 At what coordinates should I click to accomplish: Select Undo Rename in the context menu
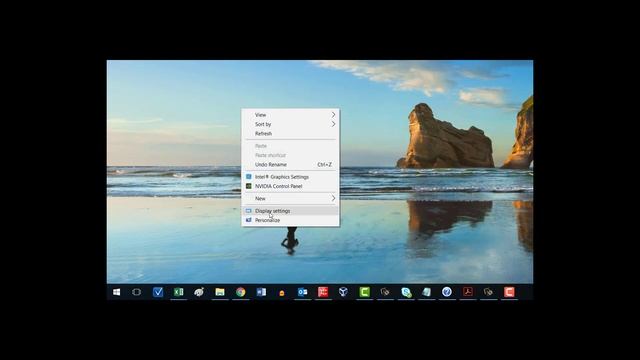pyautogui.click(x=290, y=164)
